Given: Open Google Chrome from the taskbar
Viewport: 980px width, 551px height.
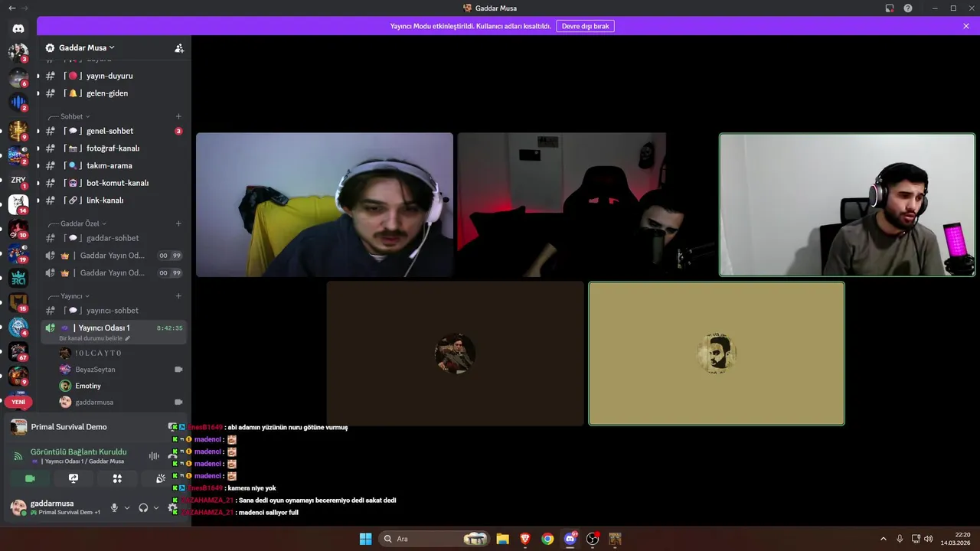Looking at the screenshot, I should (x=547, y=539).
